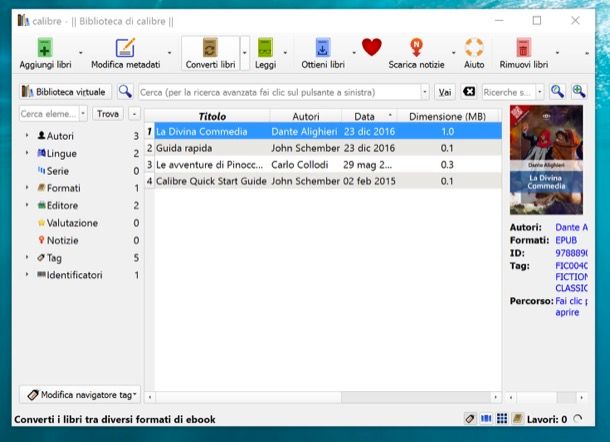Click the 978889 ID link in details
This screenshot has width=610, height=442.
click(x=571, y=253)
